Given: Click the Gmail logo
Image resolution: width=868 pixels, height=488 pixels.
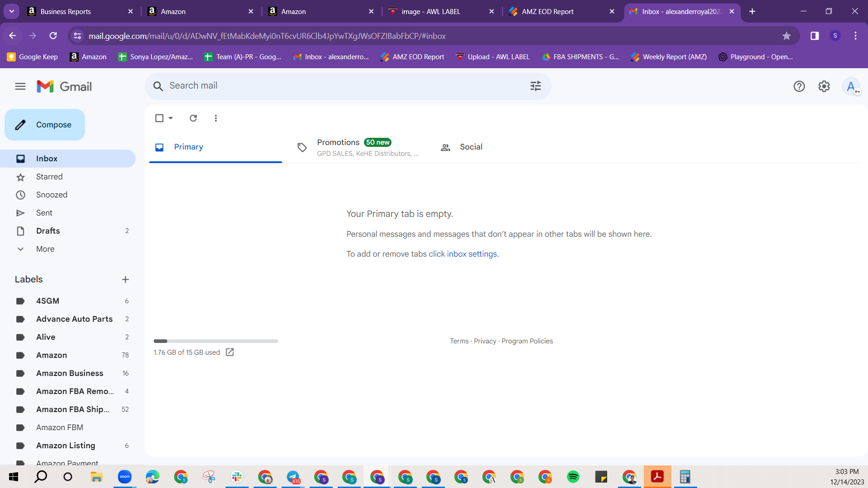Looking at the screenshot, I should coord(64,86).
